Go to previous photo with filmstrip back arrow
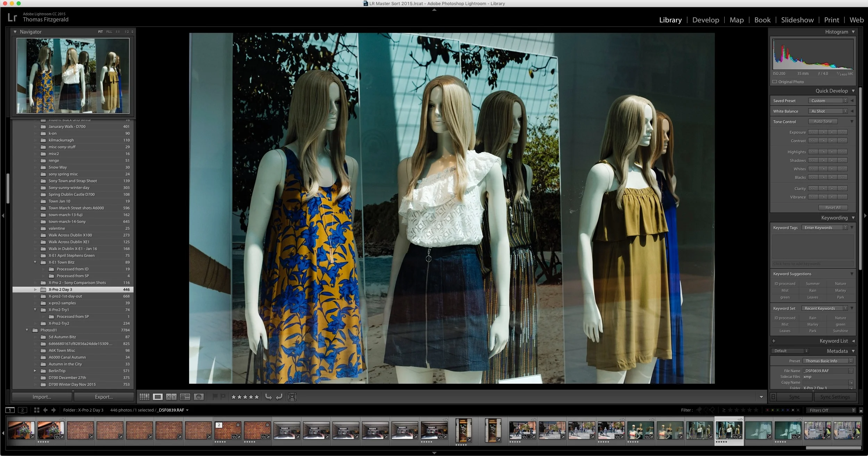 tap(45, 410)
